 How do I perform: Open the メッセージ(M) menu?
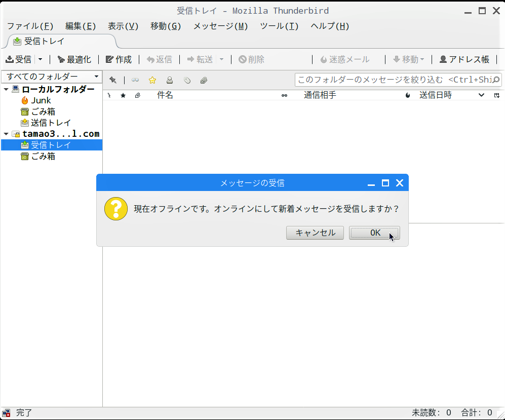coord(220,26)
